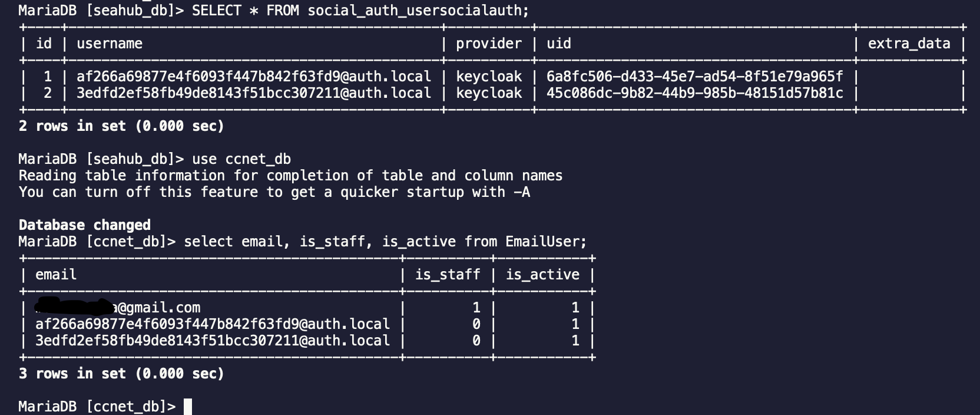
Task: Click username af266a69 in the username column
Action: point(254,77)
